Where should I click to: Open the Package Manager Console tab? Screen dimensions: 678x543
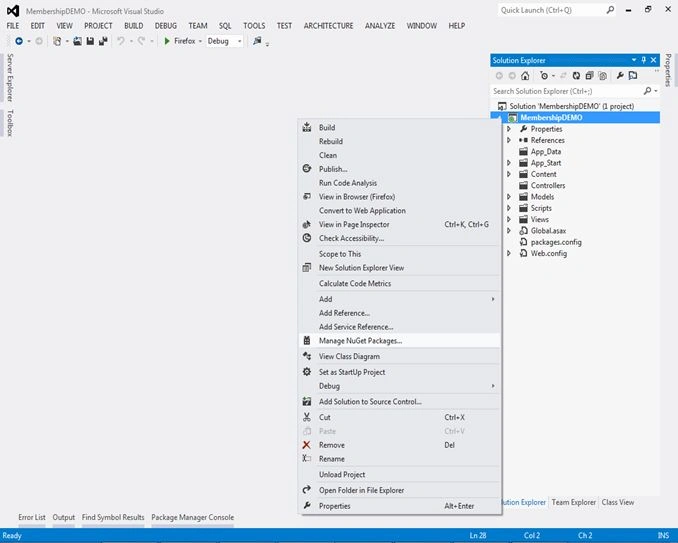(x=192, y=517)
